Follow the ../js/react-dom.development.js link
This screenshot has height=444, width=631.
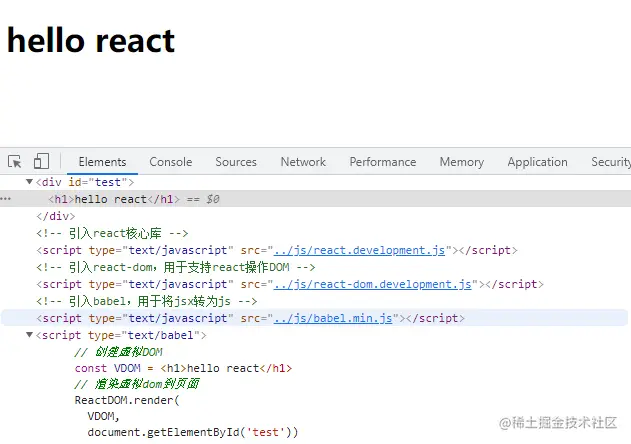click(x=372, y=284)
